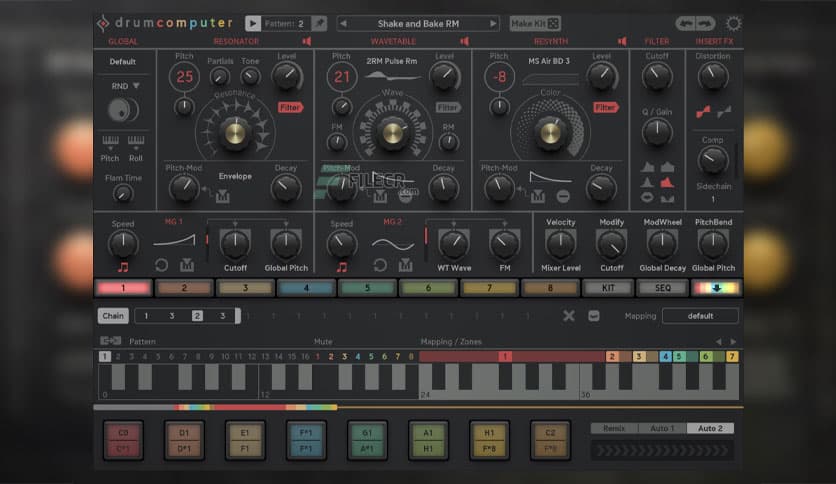Trigger the blue F#1 drum pad
Viewport: 836px width, 484px height.
(306, 440)
